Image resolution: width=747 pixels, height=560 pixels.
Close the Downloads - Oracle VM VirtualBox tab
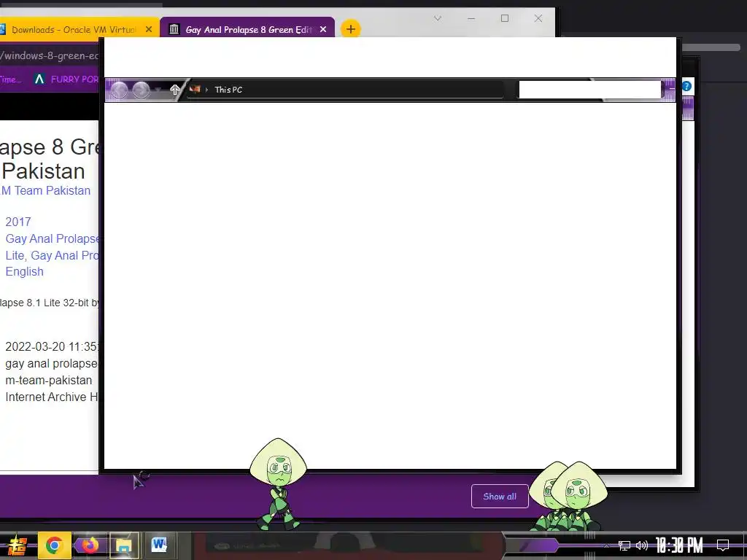click(x=149, y=29)
